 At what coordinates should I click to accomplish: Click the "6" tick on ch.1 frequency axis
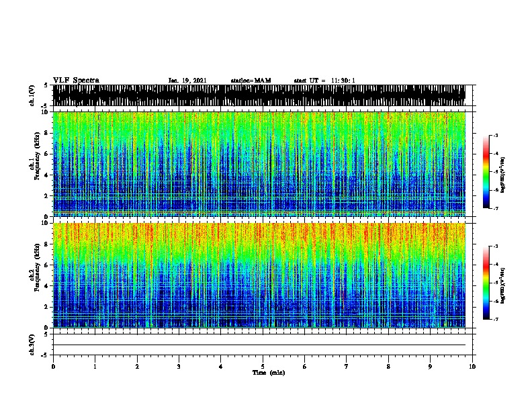(46, 154)
